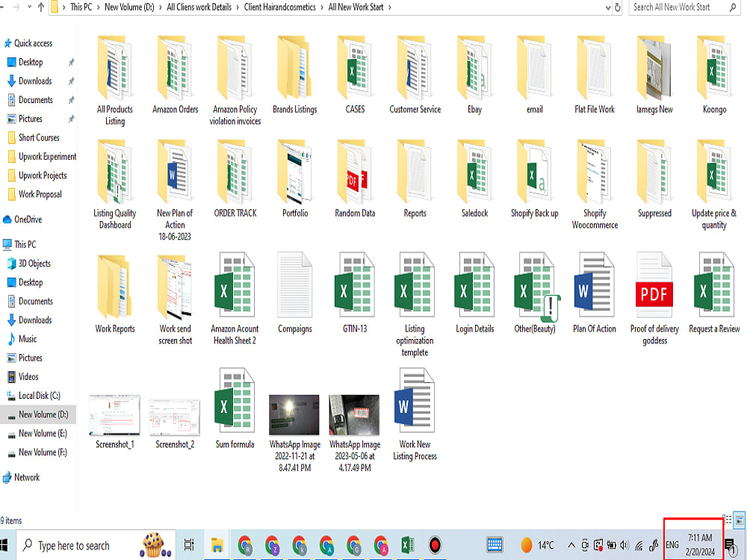Screen dimensions: 747x560
Task: Click the taskbar search box
Action: pyautogui.click(x=96, y=545)
